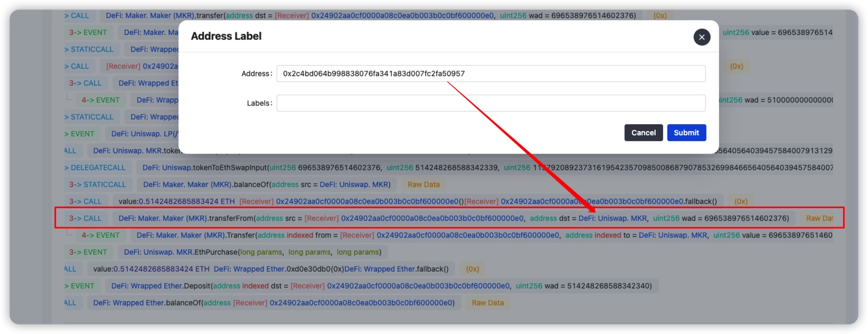Focus the empty Labels input field

pyautogui.click(x=491, y=103)
